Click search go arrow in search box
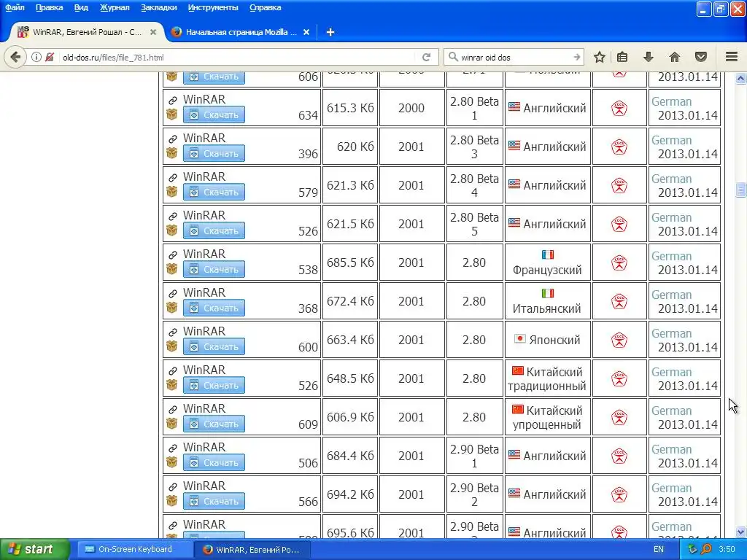This screenshot has width=747, height=560. coord(576,57)
